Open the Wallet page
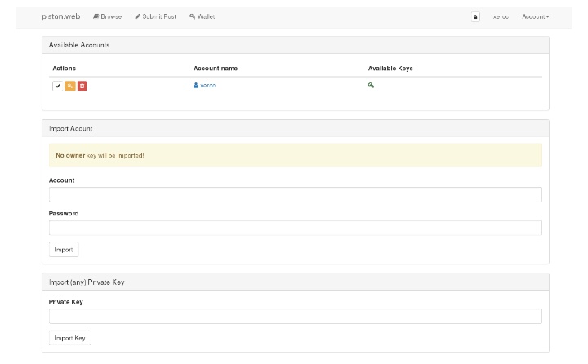Screen dimensions: 588x364 [x=203, y=16]
